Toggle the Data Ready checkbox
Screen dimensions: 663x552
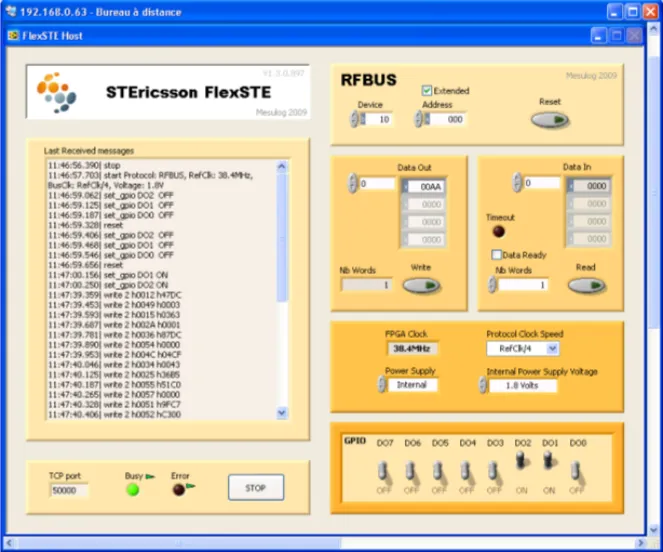click(496, 255)
